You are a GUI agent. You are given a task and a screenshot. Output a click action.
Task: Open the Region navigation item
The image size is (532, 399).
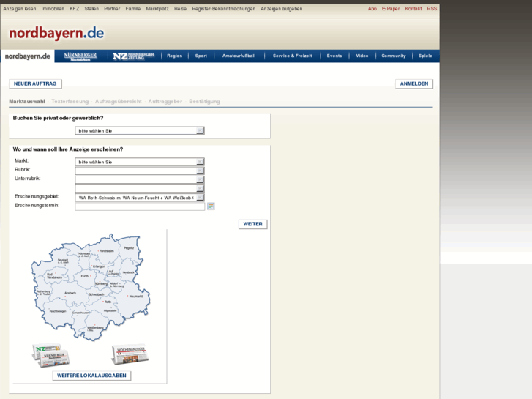point(174,56)
